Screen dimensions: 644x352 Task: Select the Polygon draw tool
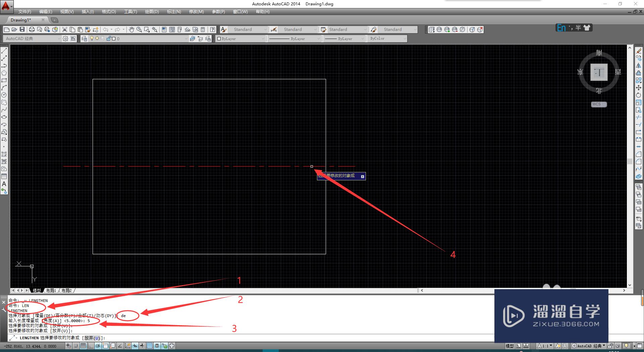click(x=4, y=73)
